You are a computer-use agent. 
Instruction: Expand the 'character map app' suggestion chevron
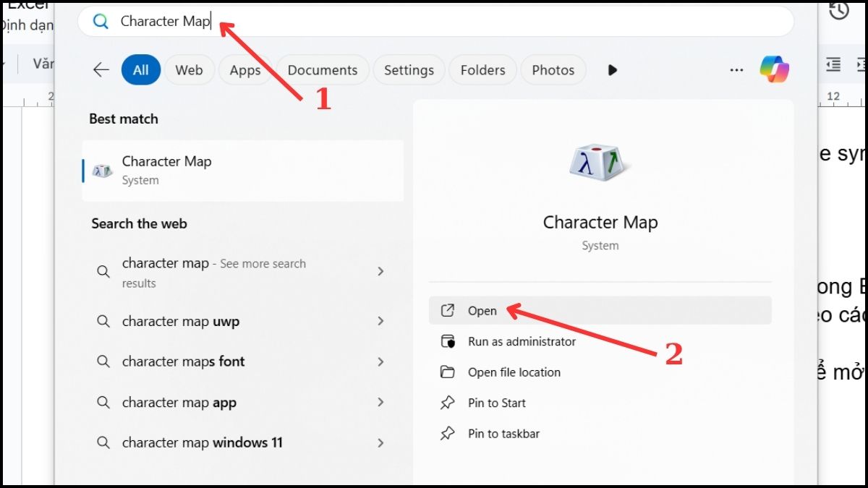pos(380,402)
